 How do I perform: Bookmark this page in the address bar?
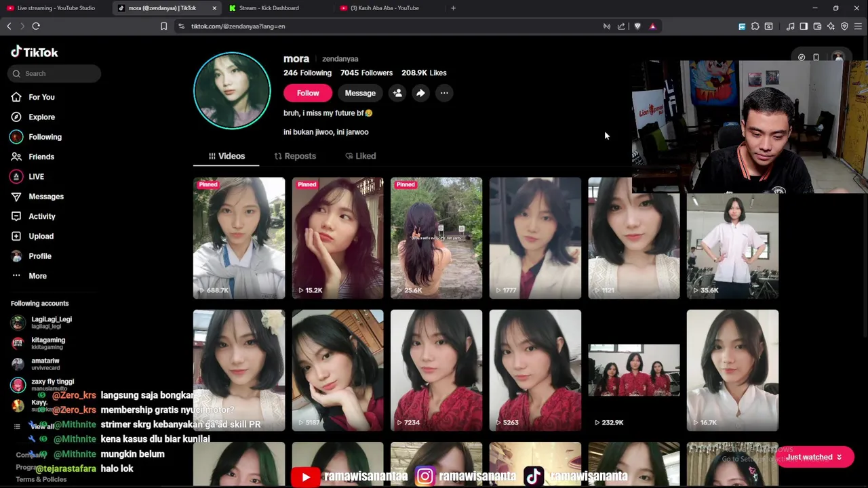163,26
